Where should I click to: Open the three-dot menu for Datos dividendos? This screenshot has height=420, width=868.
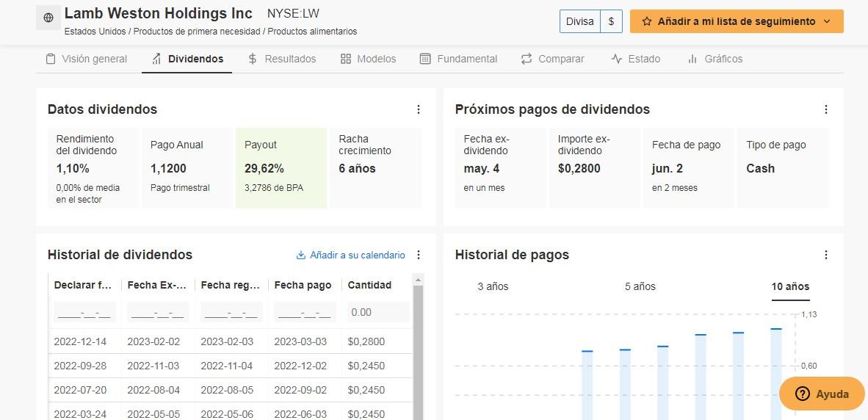[419, 109]
